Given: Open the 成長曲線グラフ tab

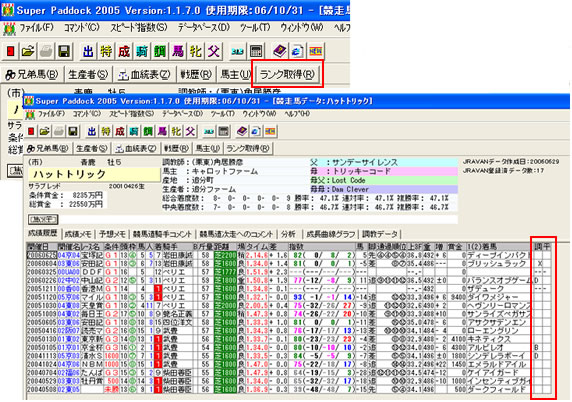Looking at the screenshot, I should pos(331,234).
